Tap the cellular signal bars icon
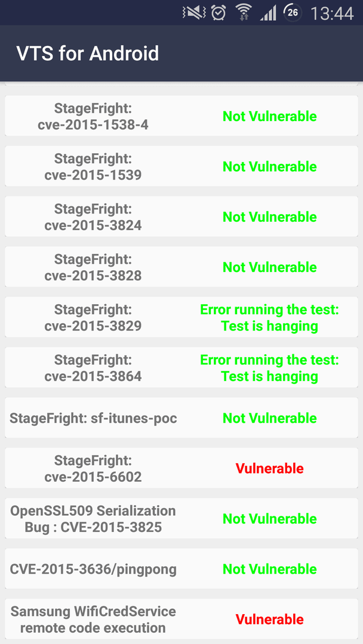 [x=268, y=14]
